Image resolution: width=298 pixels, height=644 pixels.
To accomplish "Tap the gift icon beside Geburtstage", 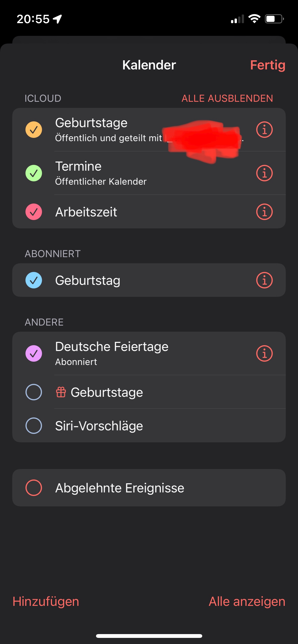I will (61, 392).
